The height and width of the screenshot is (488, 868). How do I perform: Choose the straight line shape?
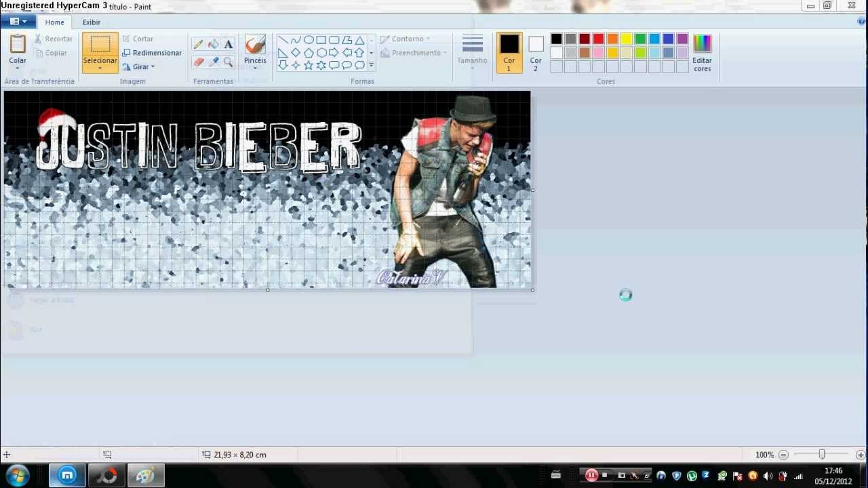coord(283,40)
